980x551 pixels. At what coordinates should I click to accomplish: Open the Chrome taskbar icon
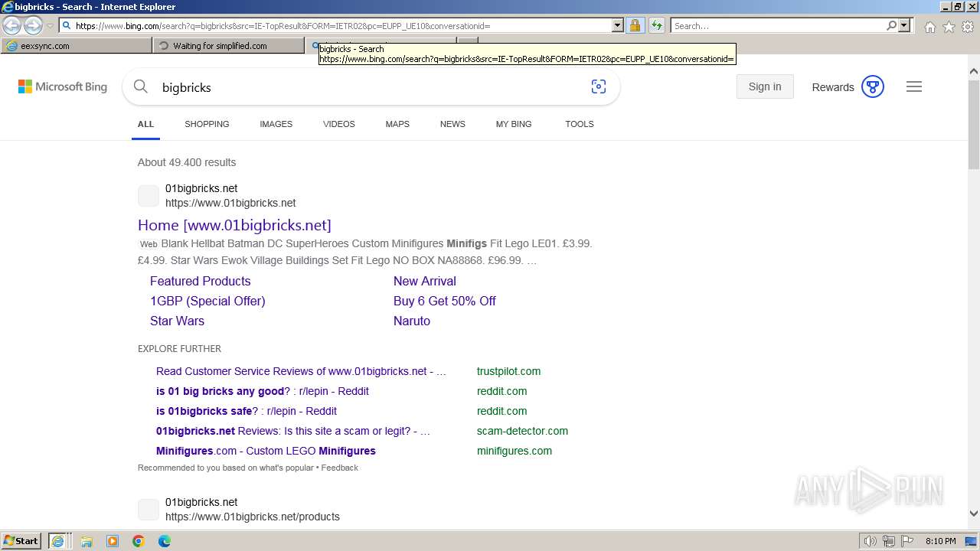[x=139, y=541]
